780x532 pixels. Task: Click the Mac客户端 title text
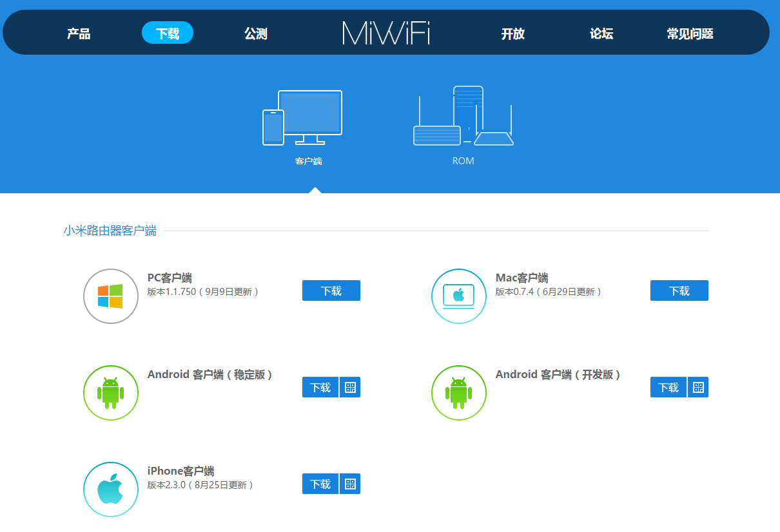point(522,278)
